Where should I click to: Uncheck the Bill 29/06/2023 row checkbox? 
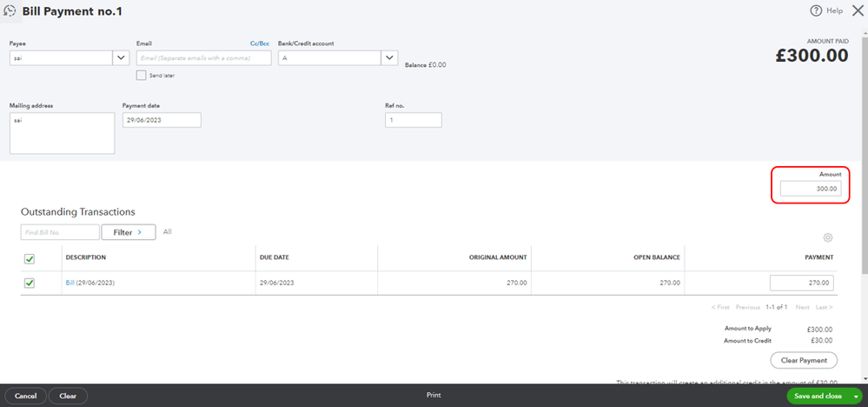tap(30, 283)
